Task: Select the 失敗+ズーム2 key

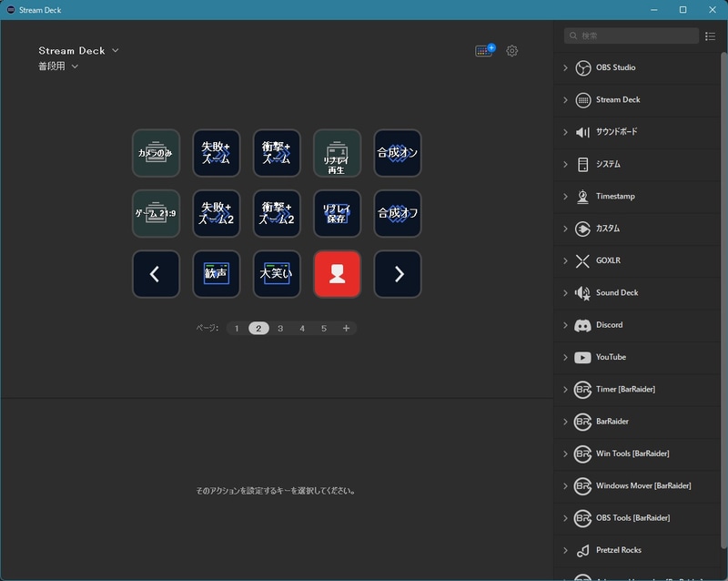Action: point(217,213)
